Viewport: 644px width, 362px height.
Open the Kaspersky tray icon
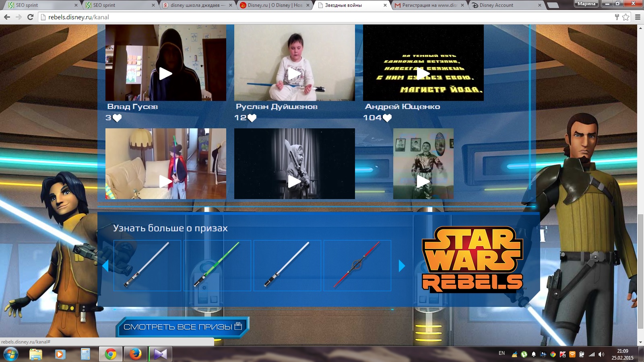click(x=563, y=354)
